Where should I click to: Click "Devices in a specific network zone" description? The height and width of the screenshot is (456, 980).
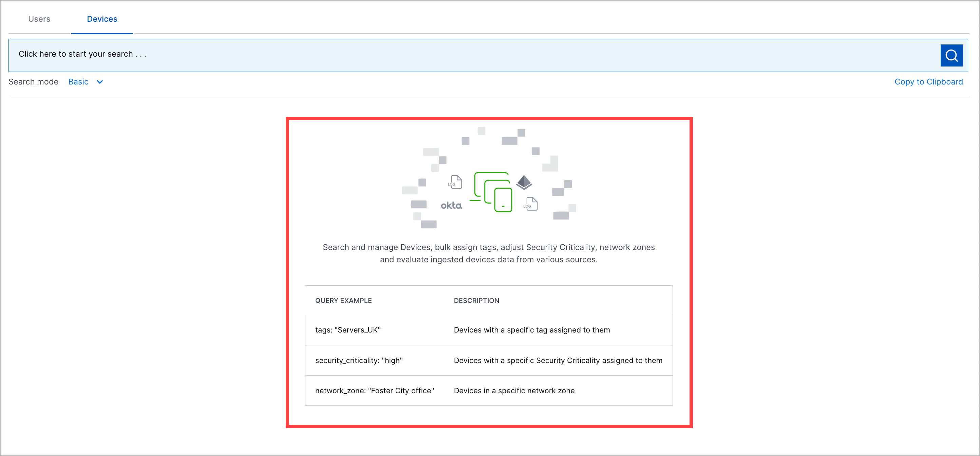pos(514,391)
